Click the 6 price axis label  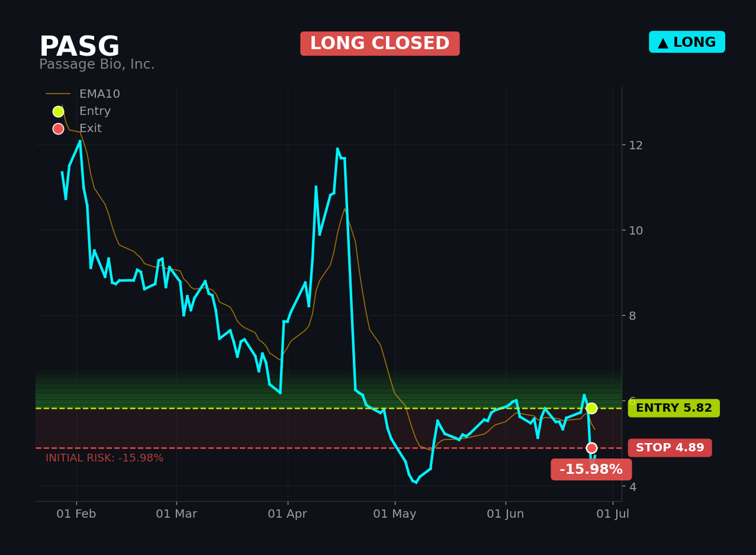[632, 401]
